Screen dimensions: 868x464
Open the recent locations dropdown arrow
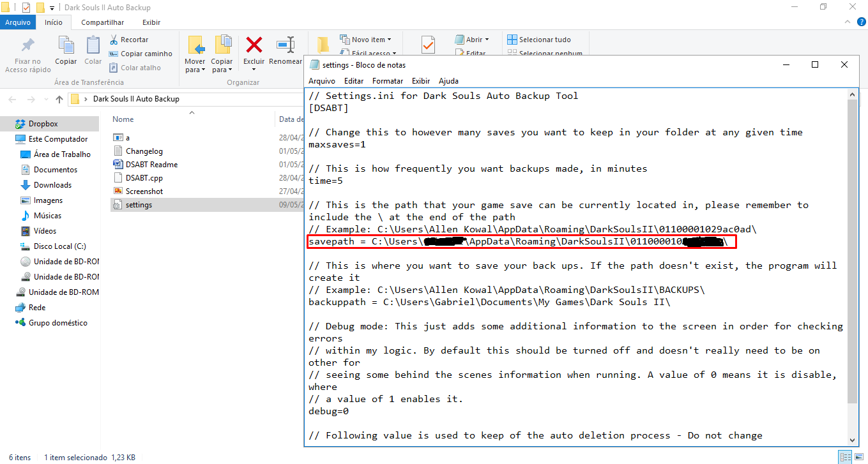click(46, 99)
